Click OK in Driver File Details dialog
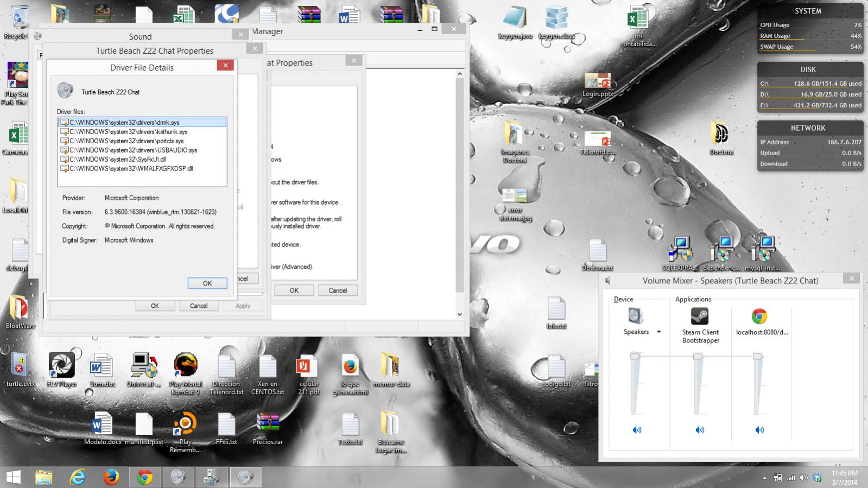 pos(207,283)
